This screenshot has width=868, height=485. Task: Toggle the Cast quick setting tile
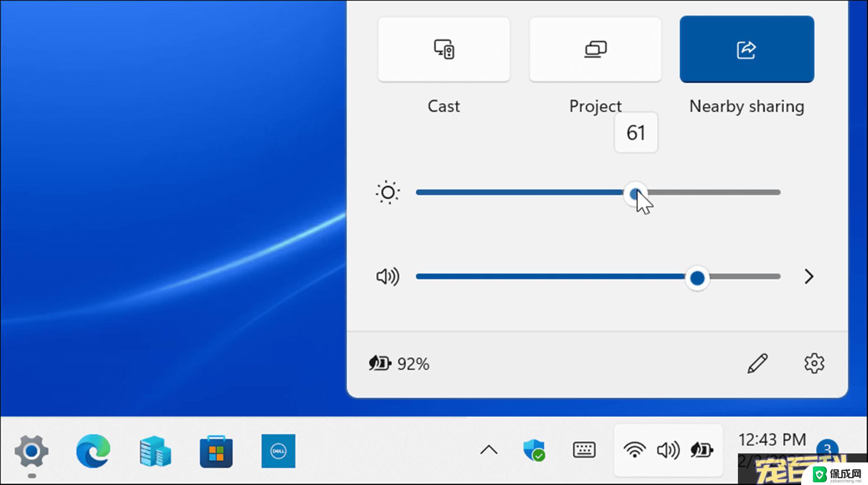[x=444, y=50]
